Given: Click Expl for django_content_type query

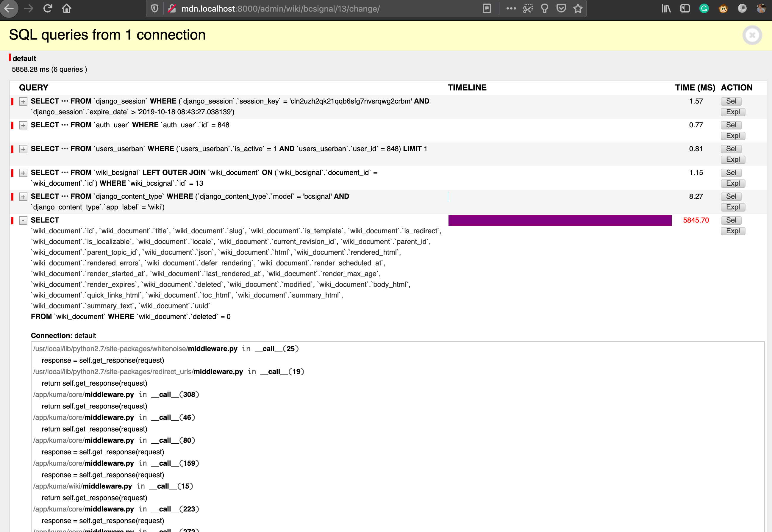Looking at the screenshot, I should [733, 207].
